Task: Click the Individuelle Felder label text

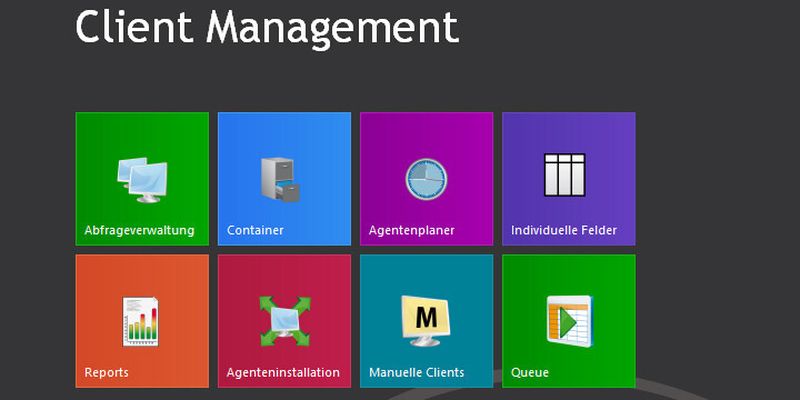Action: 564,230
